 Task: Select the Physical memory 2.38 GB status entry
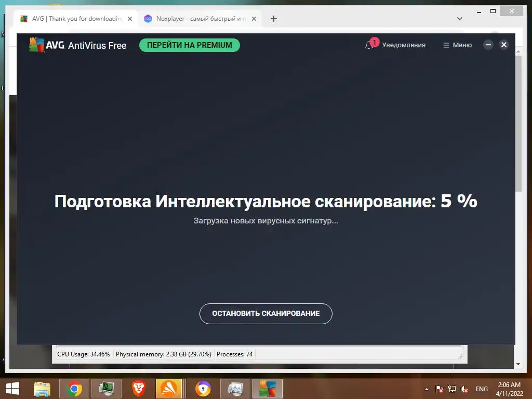(164, 354)
